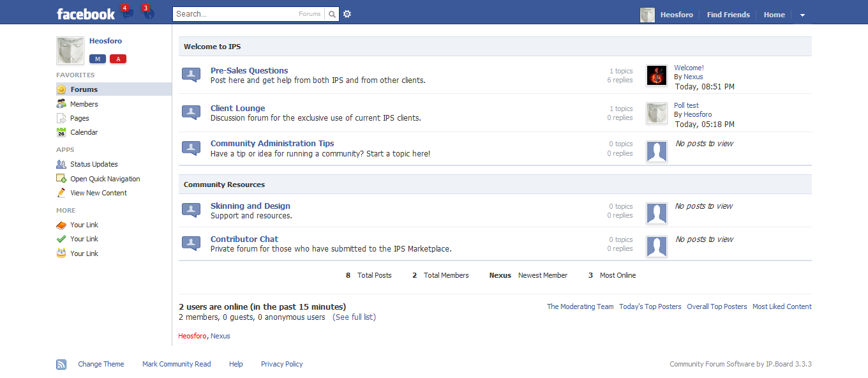The width and height of the screenshot is (868, 378).
Task: Click the top bar user avatar thumbnail
Action: pos(648,15)
